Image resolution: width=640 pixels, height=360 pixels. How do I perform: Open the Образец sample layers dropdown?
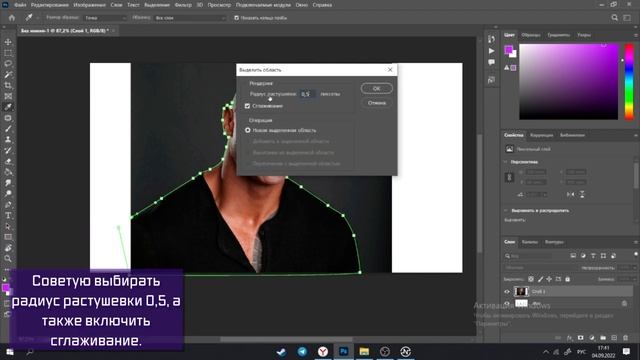coord(189,18)
